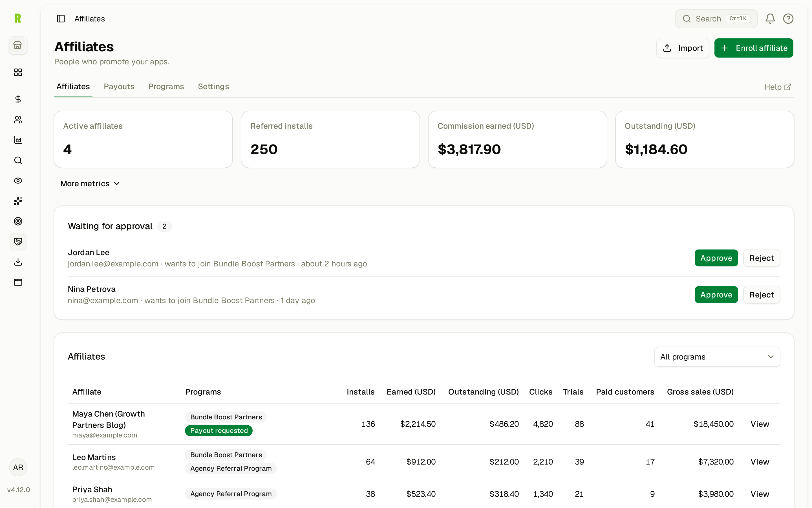
Task: Click the Outstanding (USD) $1,184.60 card
Action: [x=705, y=139]
